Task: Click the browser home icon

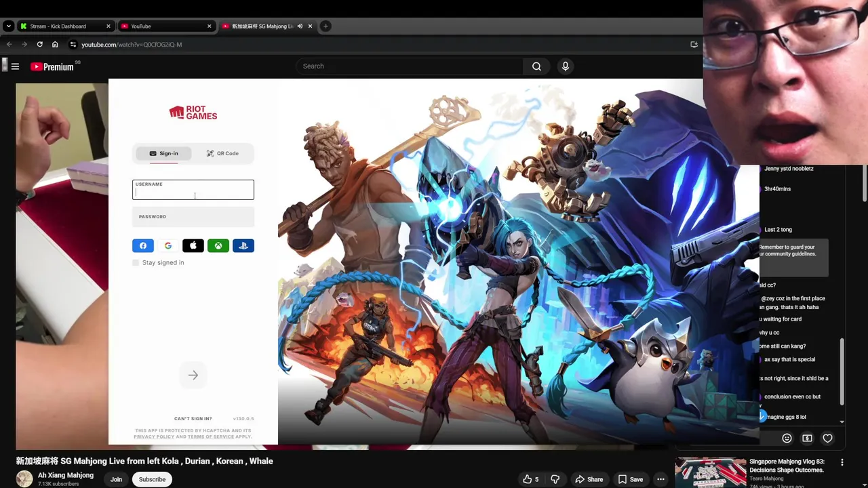Action: pos(55,45)
